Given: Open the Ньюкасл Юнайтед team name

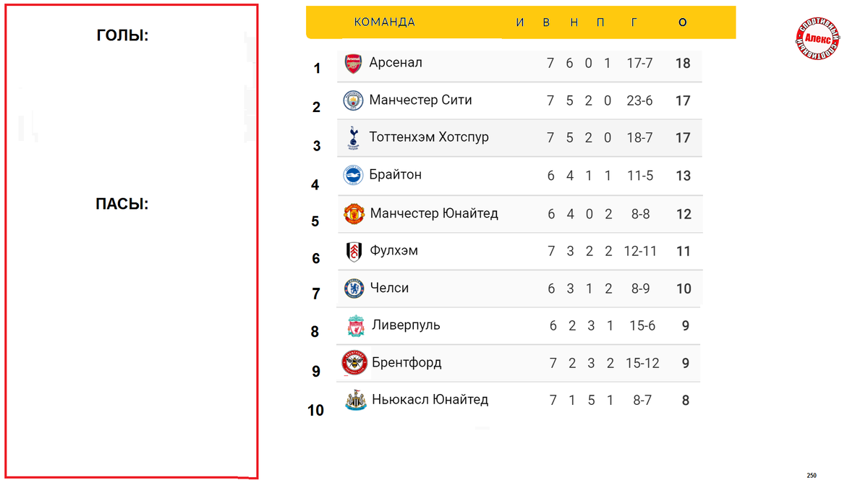Looking at the screenshot, I should pos(430,400).
